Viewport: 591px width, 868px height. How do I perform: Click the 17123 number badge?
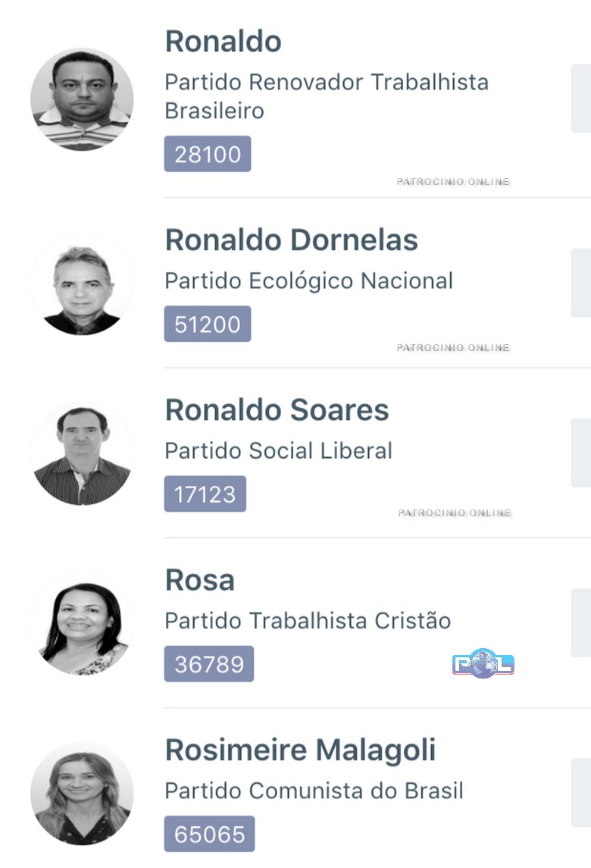click(x=205, y=494)
